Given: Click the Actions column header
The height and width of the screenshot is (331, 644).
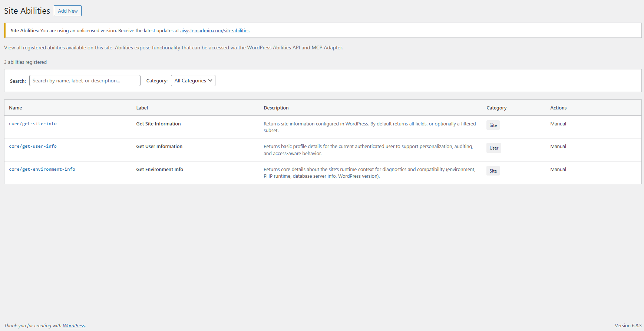Looking at the screenshot, I should pyautogui.click(x=558, y=108).
